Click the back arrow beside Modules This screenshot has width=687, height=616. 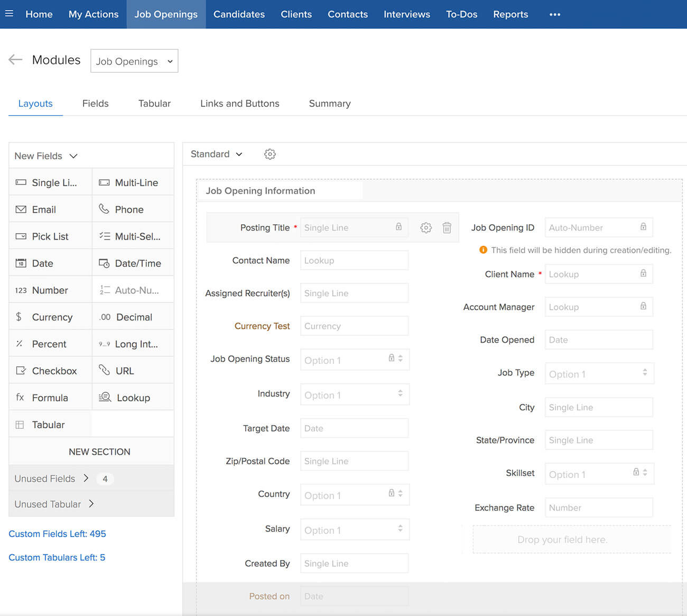click(15, 60)
